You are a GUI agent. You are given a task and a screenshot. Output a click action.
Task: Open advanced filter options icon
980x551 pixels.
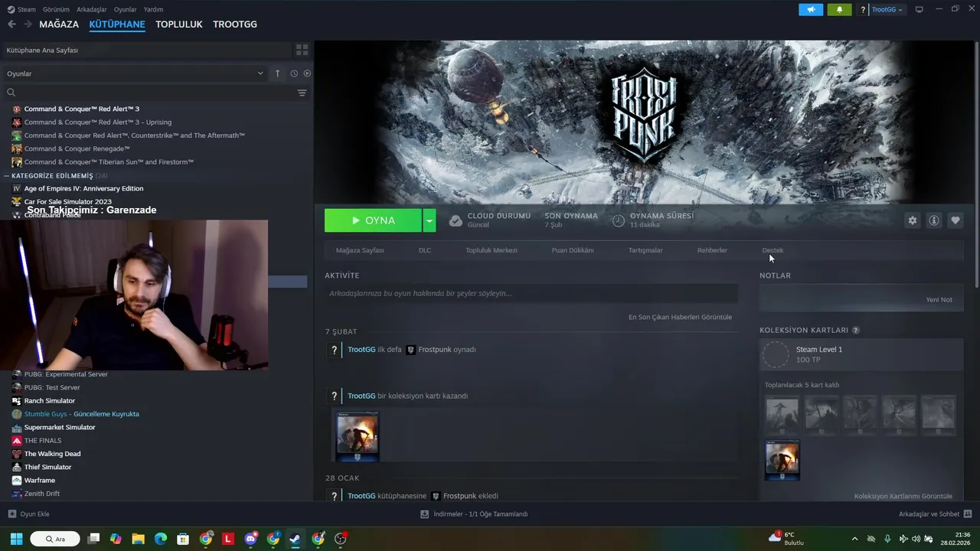pyautogui.click(x=302, y=93)
